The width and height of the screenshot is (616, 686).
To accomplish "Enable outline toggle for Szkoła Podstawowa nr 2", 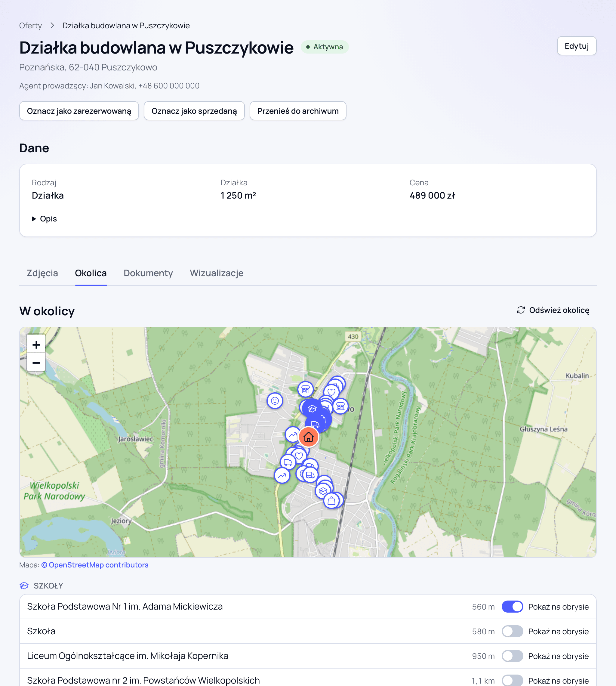I will click(x=512, y=680).
